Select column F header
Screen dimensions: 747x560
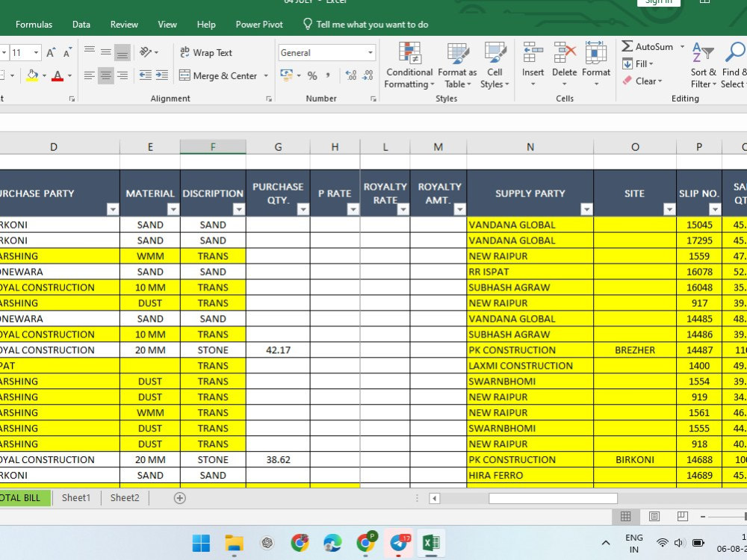pyautogui.click(x=213, y=146)
